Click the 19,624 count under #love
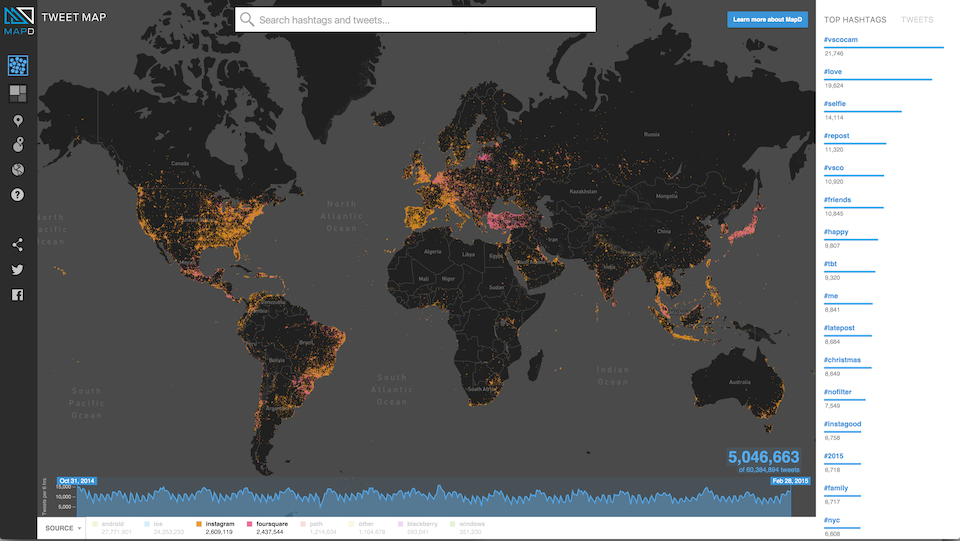Viewport: 960px width, 541px height. pos(833,86)
